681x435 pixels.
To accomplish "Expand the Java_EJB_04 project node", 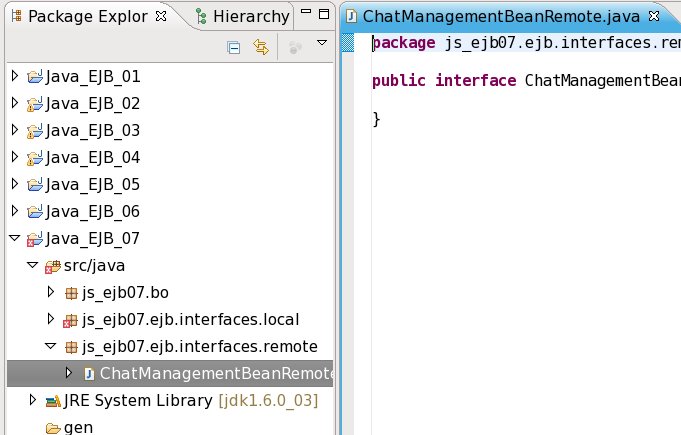I will [x=14, y=157].
